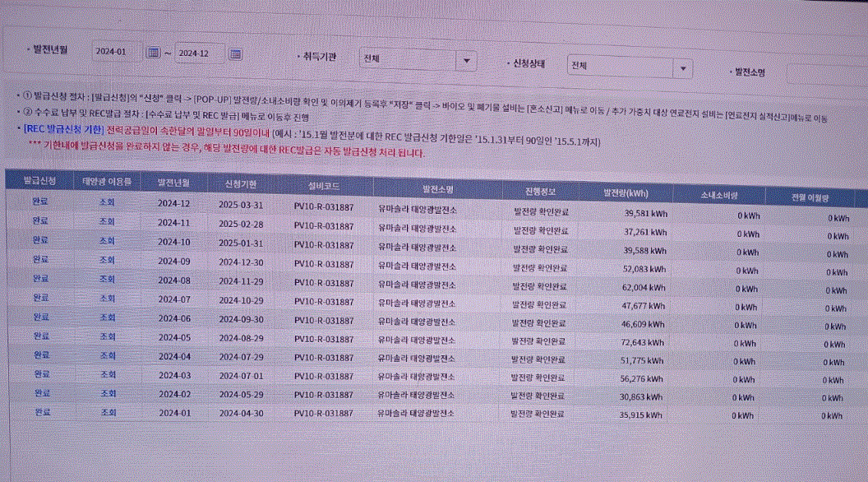This screenshot has width=868, height=482.
Task: Click the deadline date 2024-12-30
Action: [x=241, y=262]
